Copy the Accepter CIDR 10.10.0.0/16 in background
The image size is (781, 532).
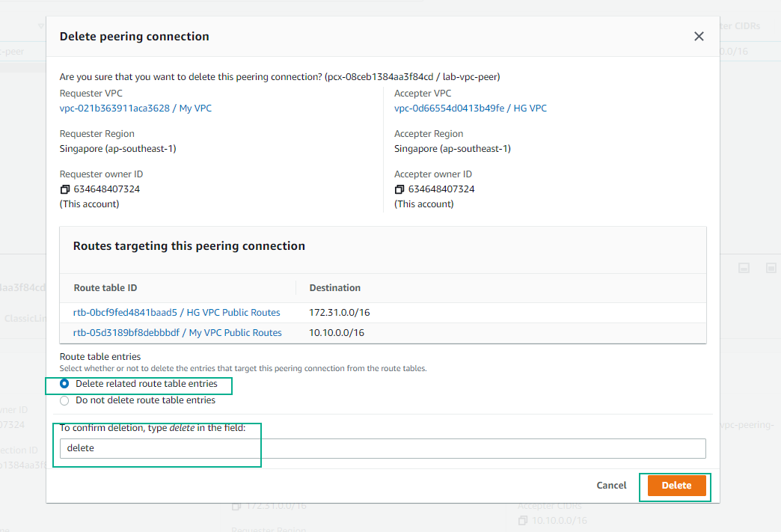[524, 520]
